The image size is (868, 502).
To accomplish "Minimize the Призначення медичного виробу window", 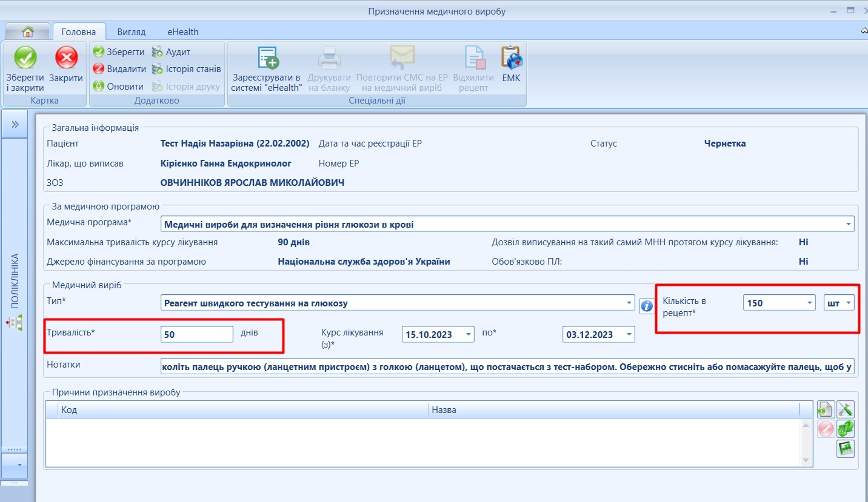I will tap(832, 11).
